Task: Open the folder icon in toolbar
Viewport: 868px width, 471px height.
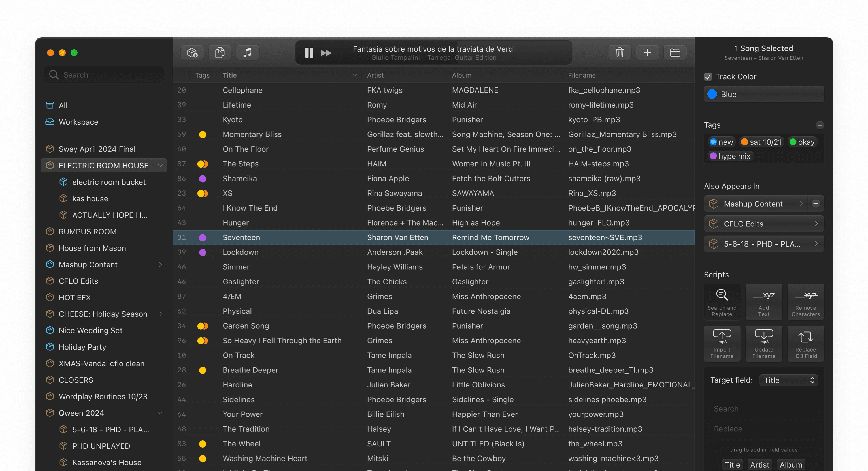Action: click(675, 53)
